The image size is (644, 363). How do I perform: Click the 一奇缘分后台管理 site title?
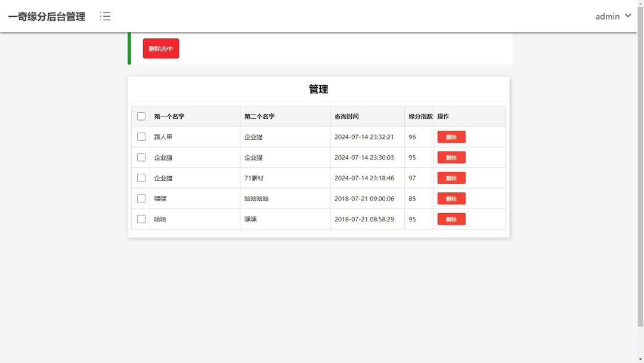47,17
